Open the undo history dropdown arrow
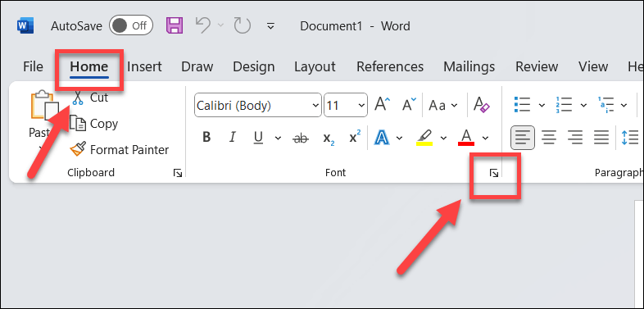Screen dimensions: 644x309 pyautogui.click(x=220, y=25)
